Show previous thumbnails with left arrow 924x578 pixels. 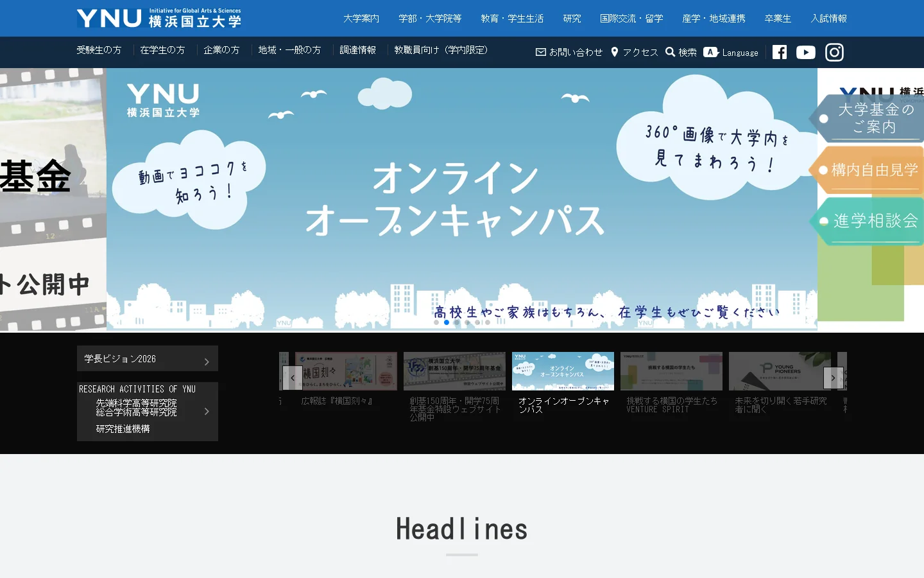point(293,378)
